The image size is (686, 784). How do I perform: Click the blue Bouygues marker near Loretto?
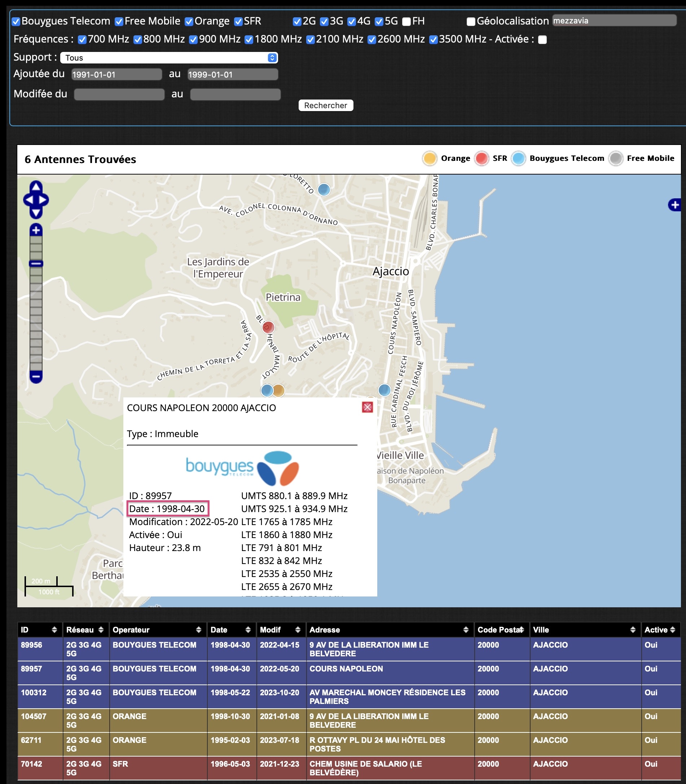[x=324, y=189]
